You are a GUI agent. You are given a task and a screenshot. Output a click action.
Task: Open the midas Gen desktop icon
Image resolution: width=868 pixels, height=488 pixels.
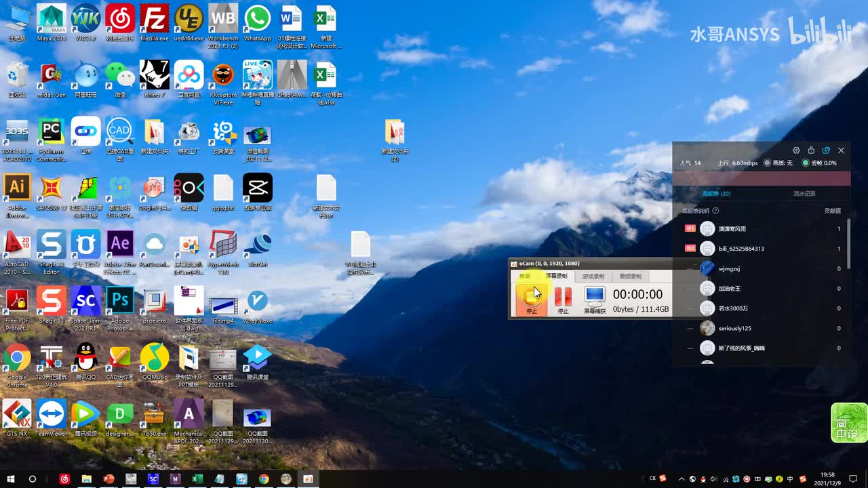52,80
